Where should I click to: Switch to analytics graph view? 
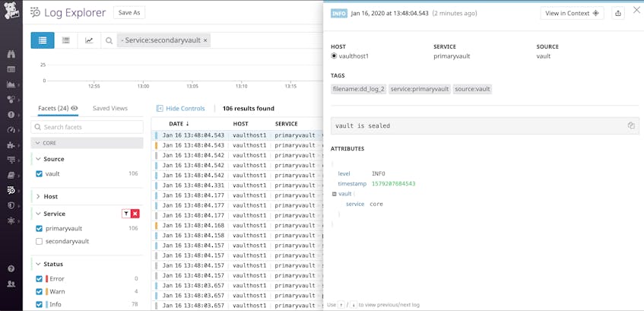coord(89,40)
